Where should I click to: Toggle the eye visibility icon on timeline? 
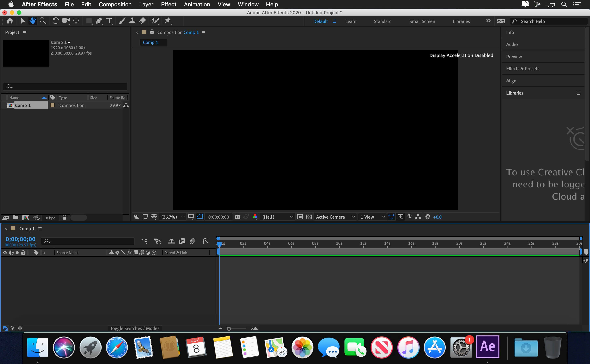(x=5, y=252)
